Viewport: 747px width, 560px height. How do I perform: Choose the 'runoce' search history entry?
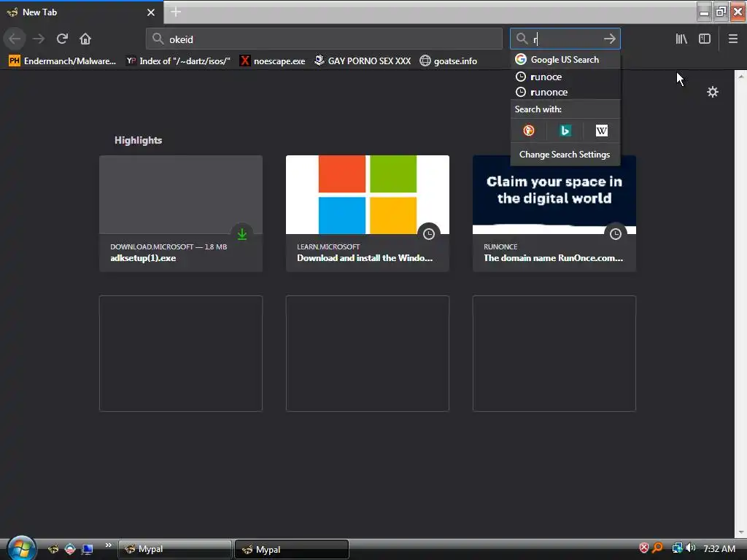pos(565,77)
